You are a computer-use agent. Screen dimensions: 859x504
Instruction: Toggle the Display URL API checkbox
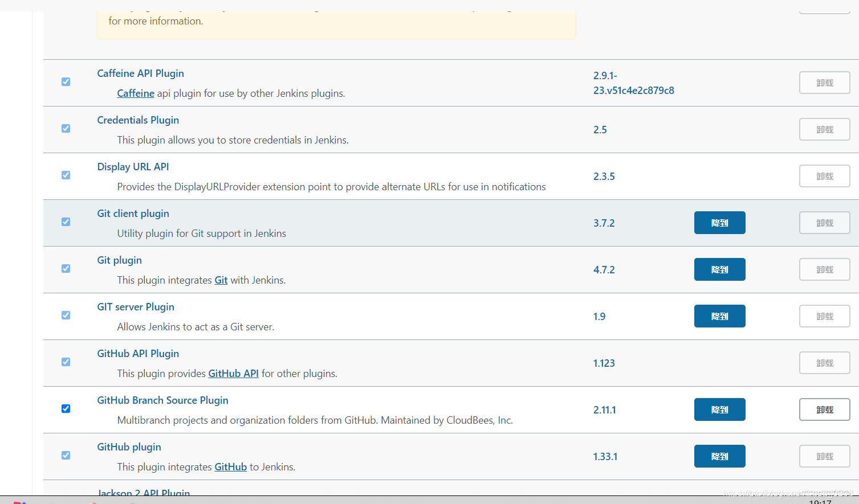coord(66,175)
